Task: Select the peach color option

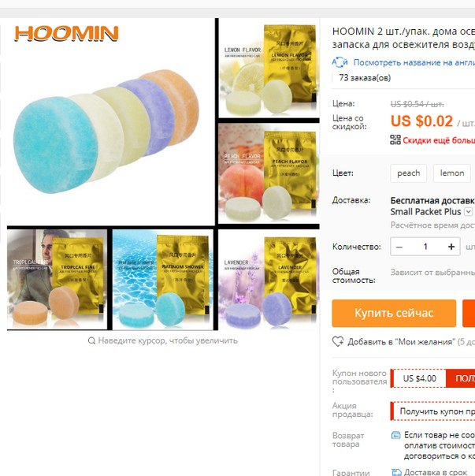Action: pos(409,173)
